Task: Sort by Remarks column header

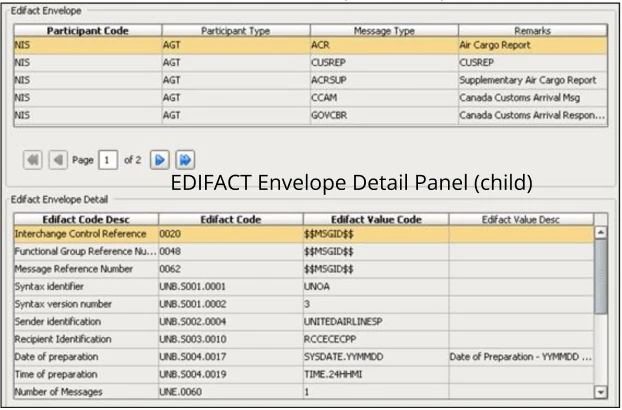Action: 532,31
